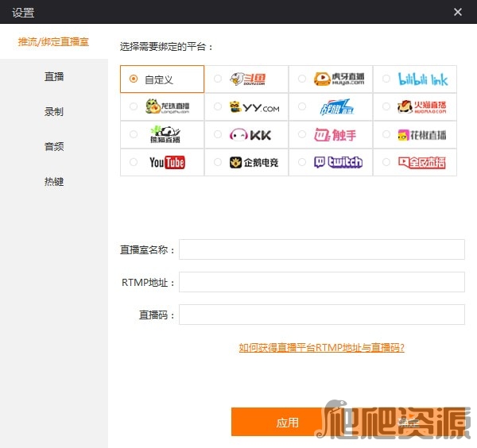Screen dimensions: 477x448
Task: Select the bilibili link radio button
Action: pyautogui.click(x=386, y=79)
